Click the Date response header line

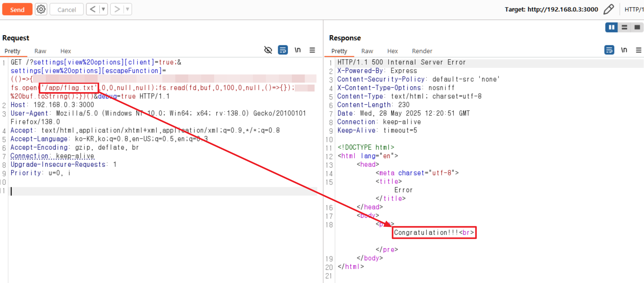[x=403, y=113]
